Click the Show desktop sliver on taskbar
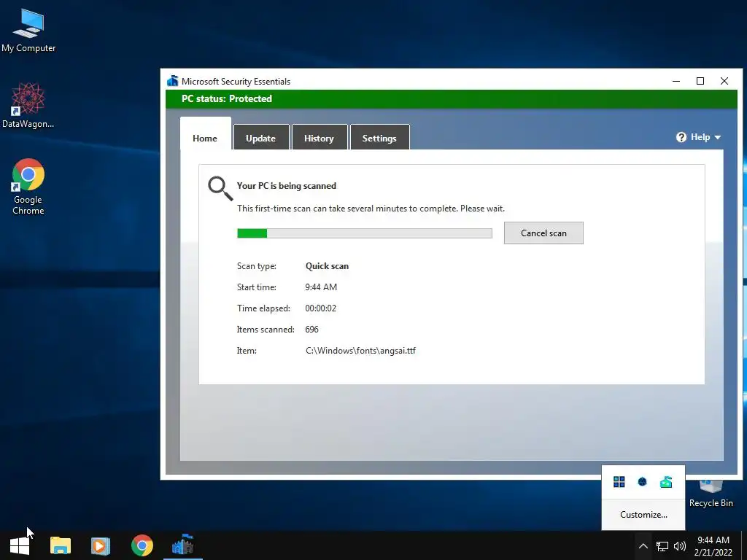This screenshot has width=747, height=560. tap(744, 545)
